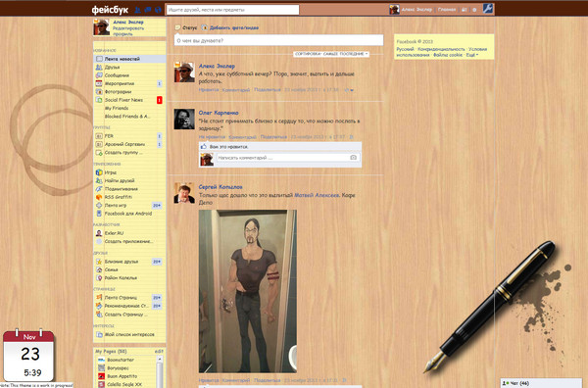Click camera icon in comment box
The width and height of the screenshot is (588, 388).
coord(353,158)
